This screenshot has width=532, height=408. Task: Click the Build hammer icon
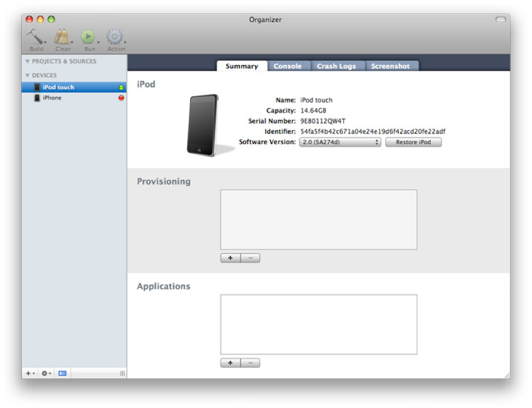pos(34,36)
